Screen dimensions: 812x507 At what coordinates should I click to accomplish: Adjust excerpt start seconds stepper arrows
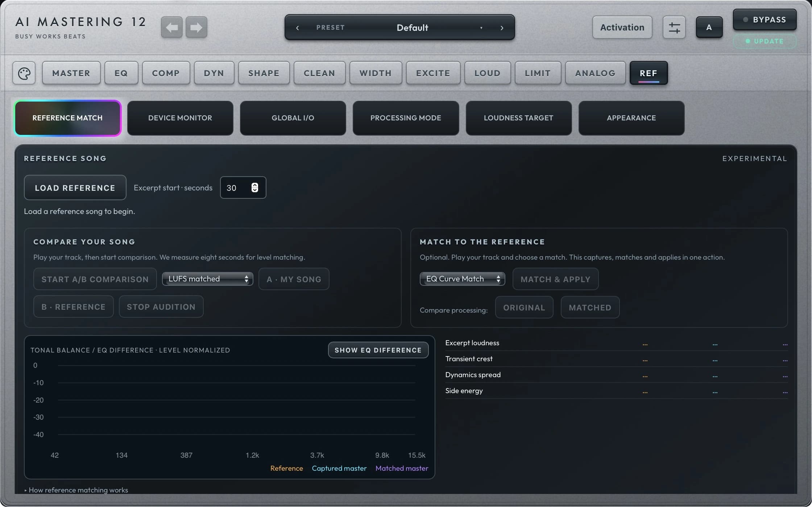255,187
